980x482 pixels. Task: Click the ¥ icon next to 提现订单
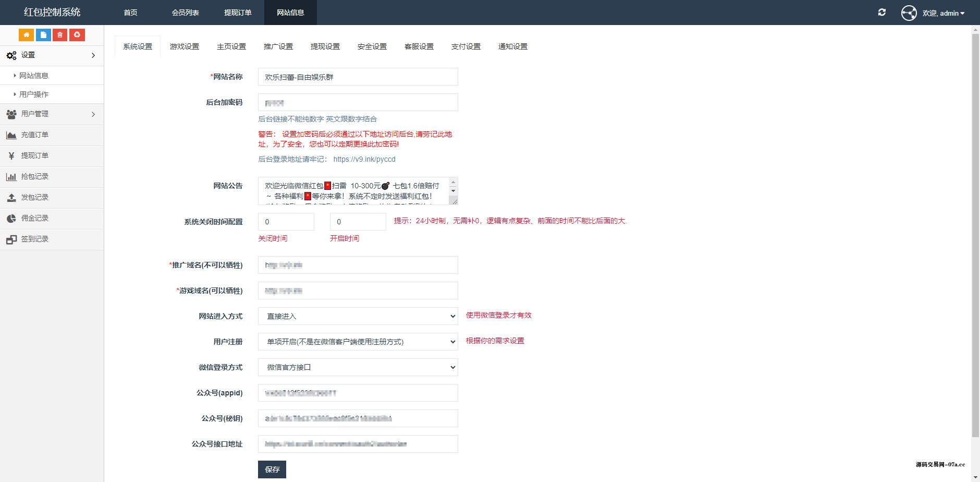point(11,155)
